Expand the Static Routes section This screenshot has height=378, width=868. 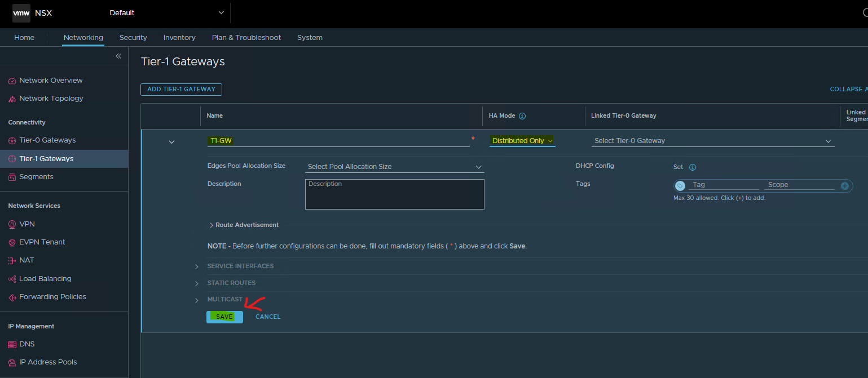tap(197, 283)
